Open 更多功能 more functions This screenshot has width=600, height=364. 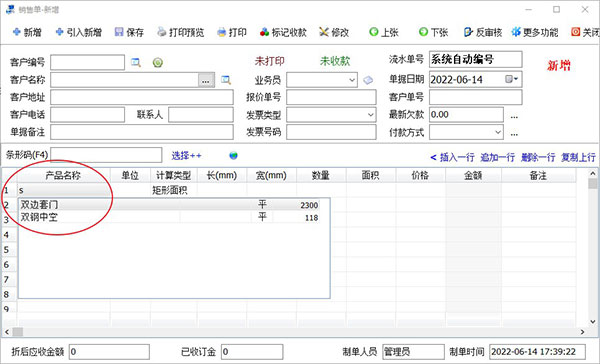(535, 33)
